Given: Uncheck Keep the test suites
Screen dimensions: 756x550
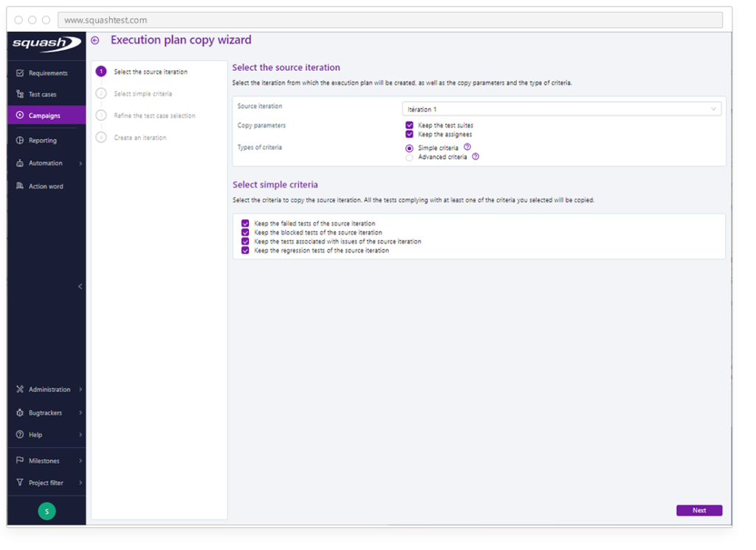Looking at the screenshot, I should pos(409,125).
